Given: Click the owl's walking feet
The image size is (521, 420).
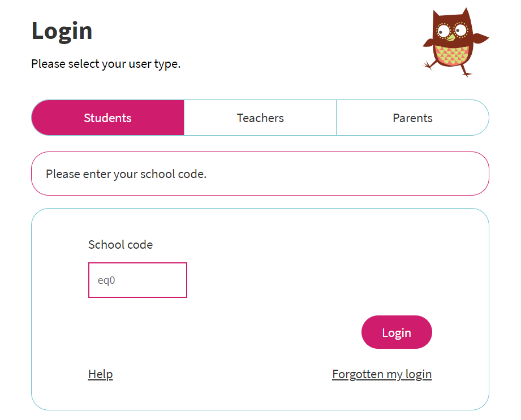Looking at the screenshot, I should pos(448,69).
